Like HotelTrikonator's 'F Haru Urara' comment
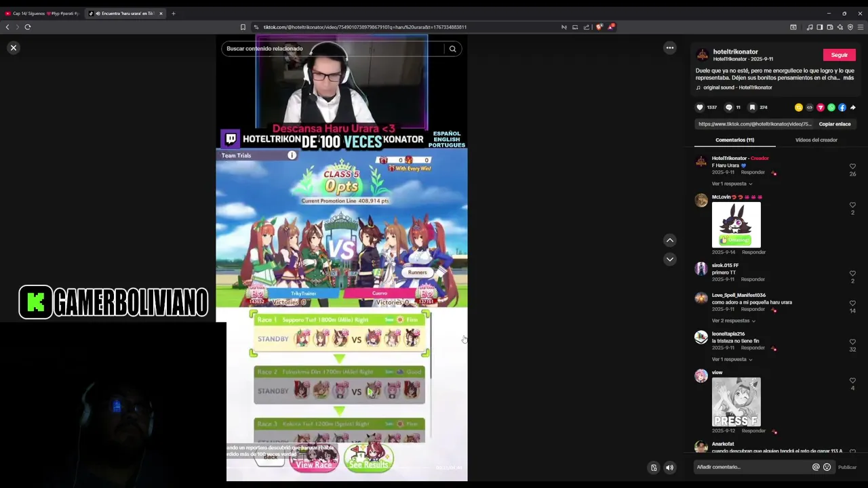The image size is (868, 488). click(852, 166)
